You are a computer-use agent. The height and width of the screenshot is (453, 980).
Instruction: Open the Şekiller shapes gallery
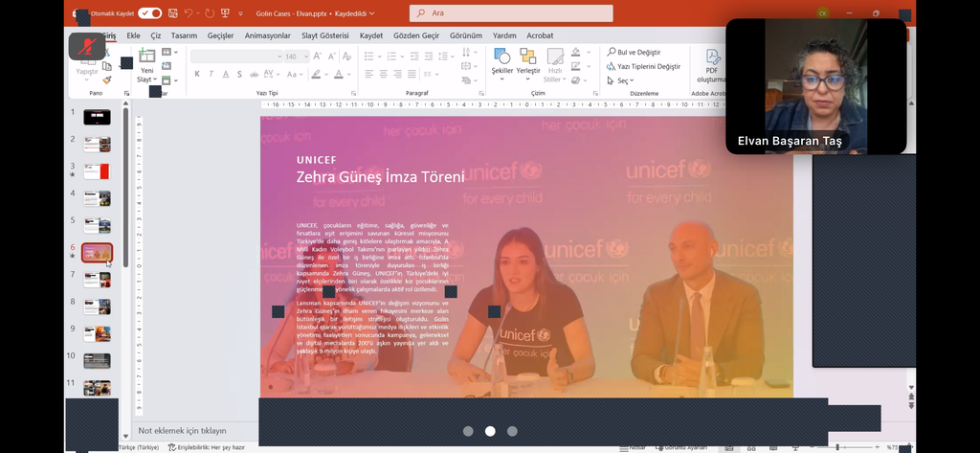pos(501,62)
